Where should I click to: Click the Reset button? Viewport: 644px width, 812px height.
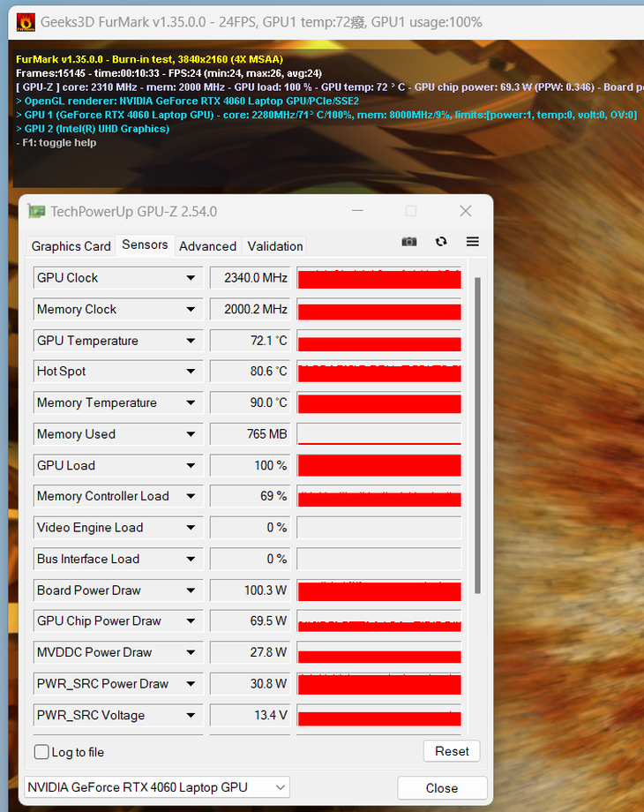[x=452, y=751]
